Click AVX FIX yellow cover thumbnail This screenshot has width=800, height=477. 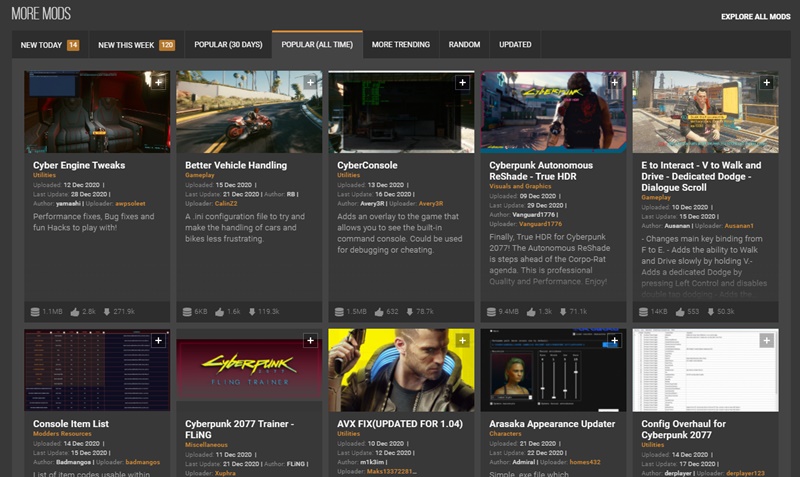[x=401, y=370]
